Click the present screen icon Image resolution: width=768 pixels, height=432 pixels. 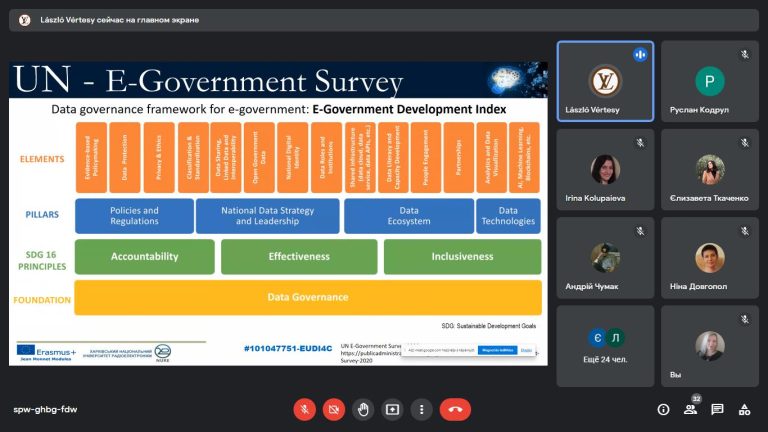tap(392, 409)
